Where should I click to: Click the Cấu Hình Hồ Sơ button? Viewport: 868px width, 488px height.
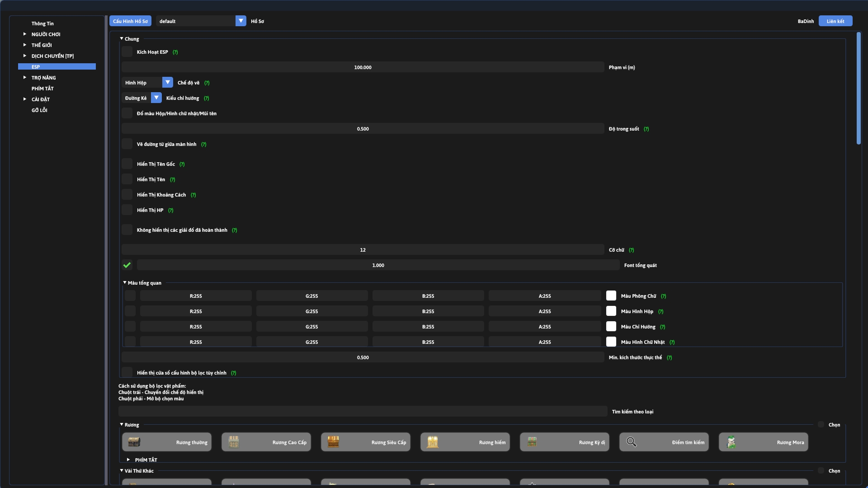(130, 21)
